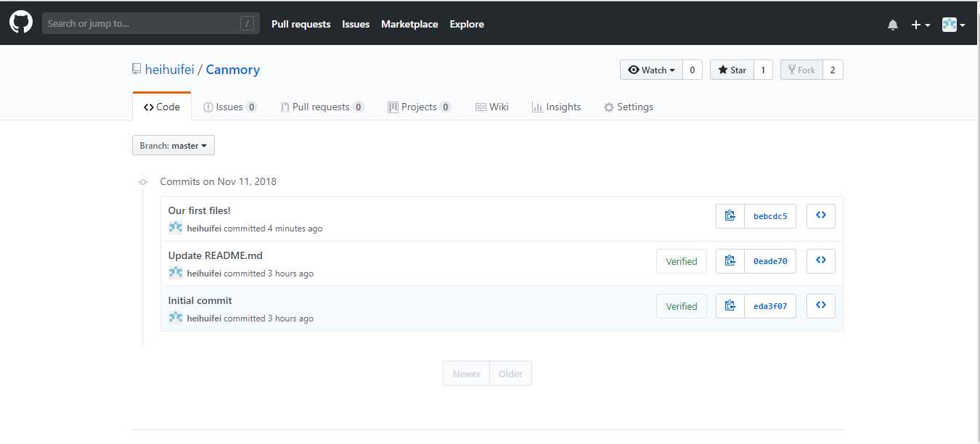Open the Projects tab
This screenshot has height=444, width=980.
[420, 107]
